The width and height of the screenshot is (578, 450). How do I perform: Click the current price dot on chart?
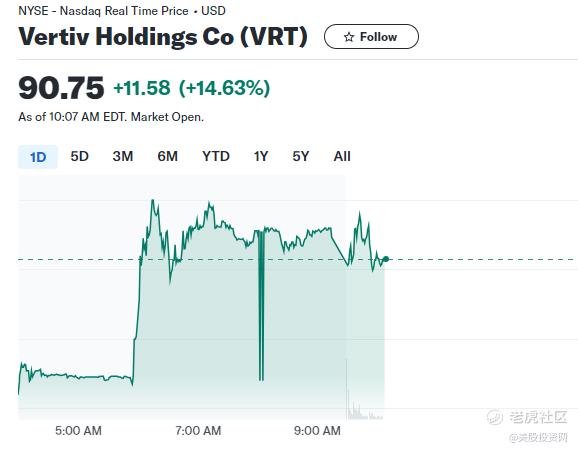[x=386, y=259]
